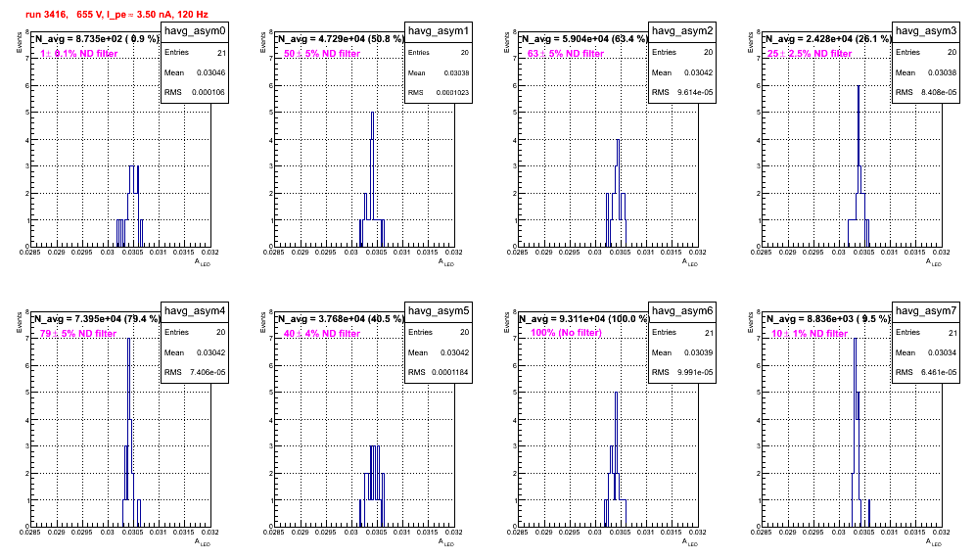Click the 50± 5% ND filter label
This screenshot has width=975, height=560.
tap(322, 54)
